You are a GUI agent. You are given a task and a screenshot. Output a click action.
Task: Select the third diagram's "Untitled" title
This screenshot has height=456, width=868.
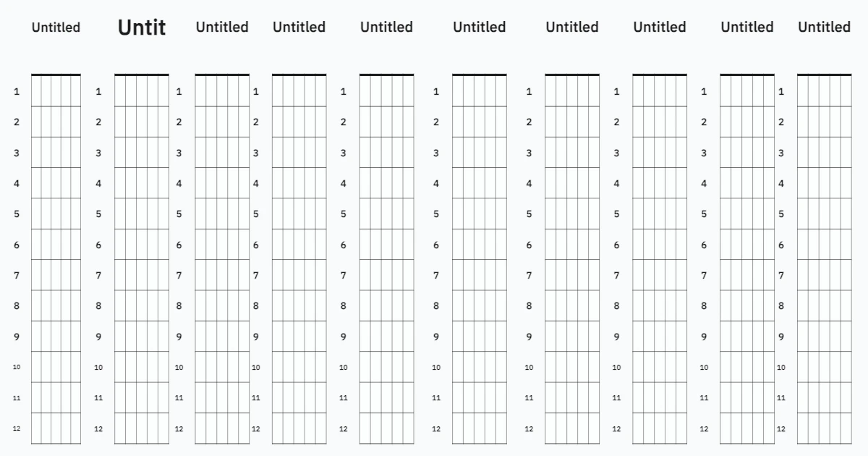tap(222, 27)
